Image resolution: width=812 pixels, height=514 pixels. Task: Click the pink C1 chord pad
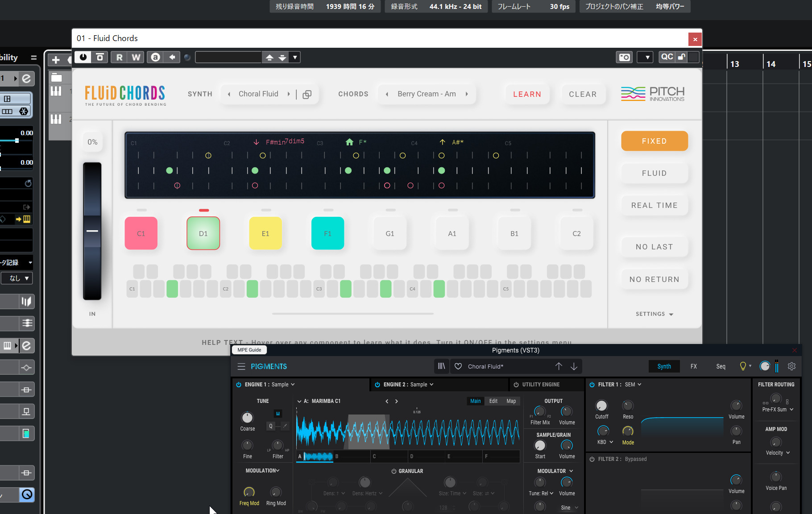(x=141, y=233)
